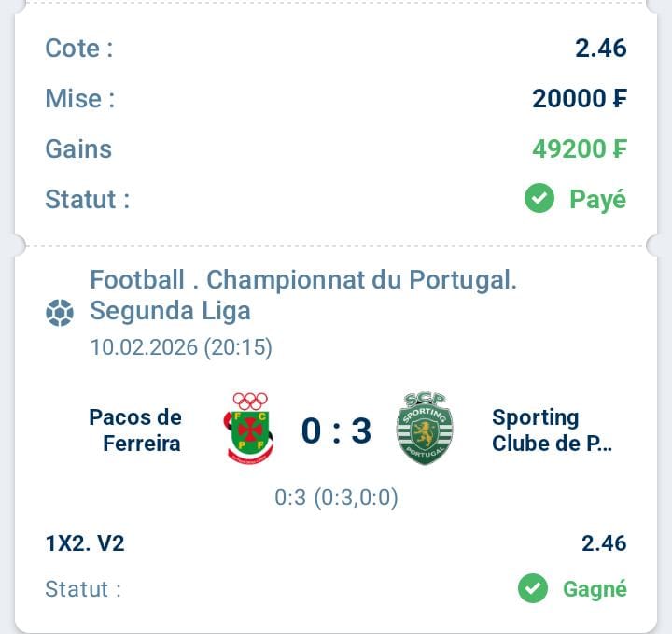Tap the Sporting Clube de Portugal crest
Image resolution: width=672 pixels, height=634 pixels.
tap(425, 429)
